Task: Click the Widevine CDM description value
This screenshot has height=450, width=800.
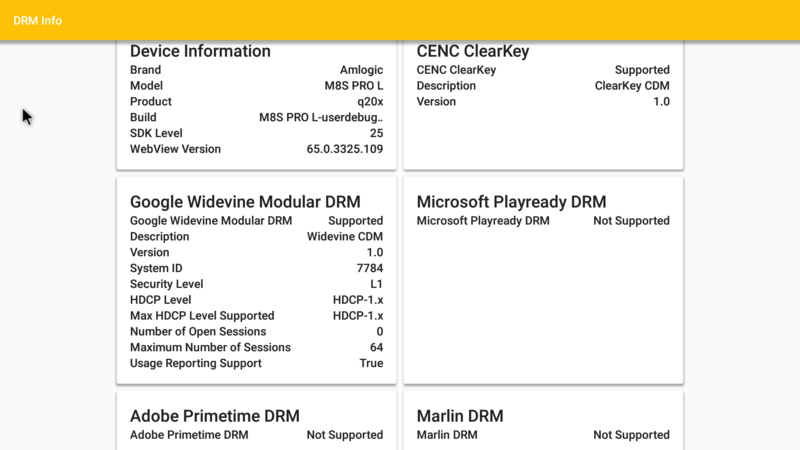Action: [x=344, y=237]
